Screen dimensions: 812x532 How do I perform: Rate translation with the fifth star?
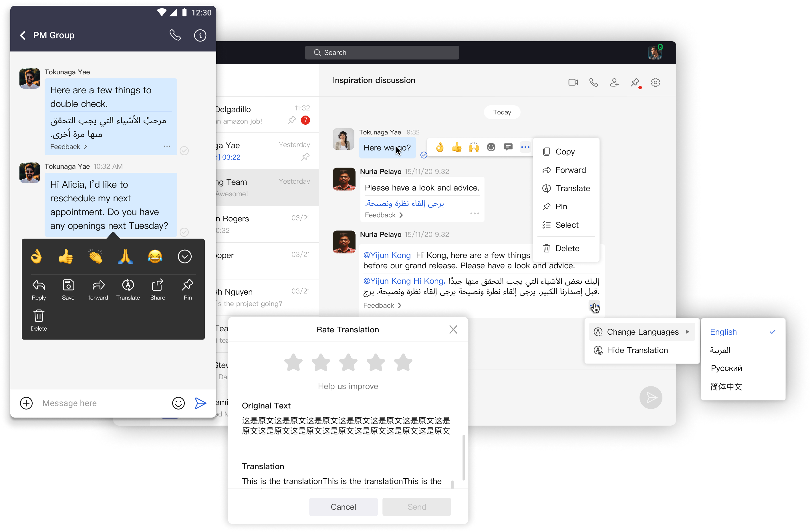tap(403, 362)
